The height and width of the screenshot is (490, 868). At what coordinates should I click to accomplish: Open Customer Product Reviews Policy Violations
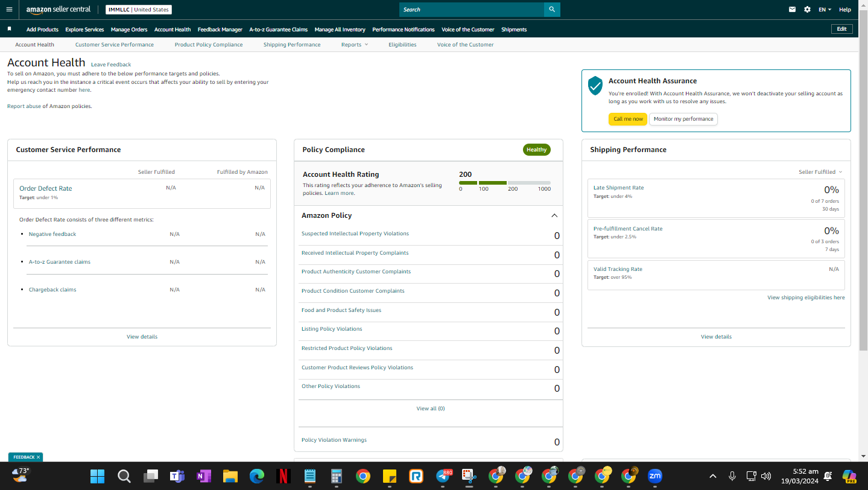click(x=357, y=367)
